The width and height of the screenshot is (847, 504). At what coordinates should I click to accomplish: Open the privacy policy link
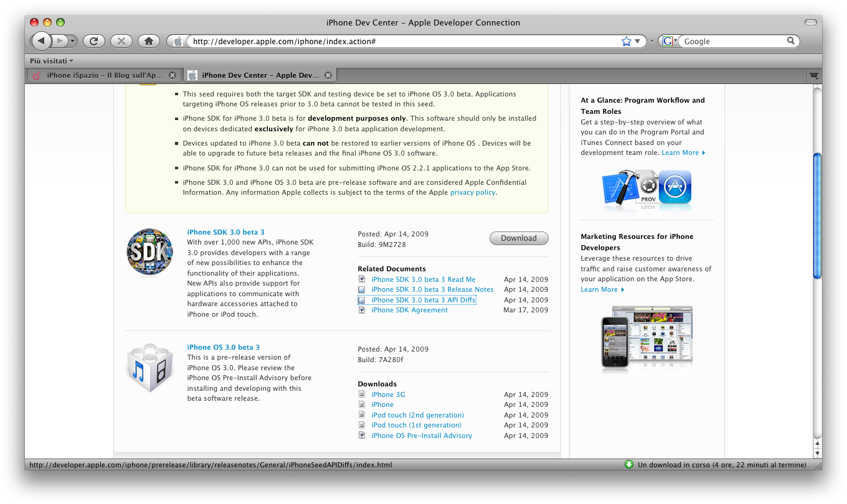pos(473,192)
